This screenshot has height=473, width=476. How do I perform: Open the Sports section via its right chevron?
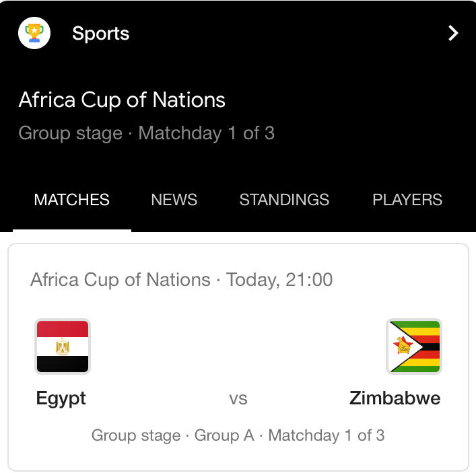(x=453, y=34)
